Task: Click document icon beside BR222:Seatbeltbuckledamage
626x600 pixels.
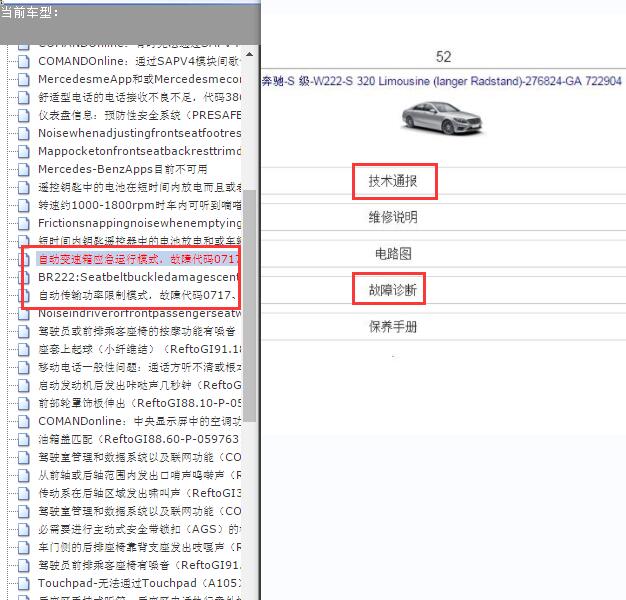Action: pyautogui.click(x=24, y=277)
